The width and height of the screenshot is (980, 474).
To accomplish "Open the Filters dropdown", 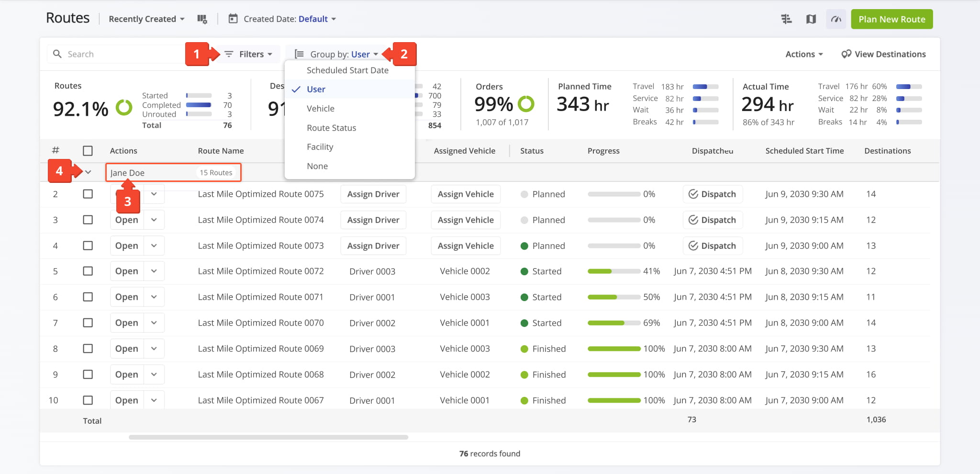I will [x=248, y=54].
